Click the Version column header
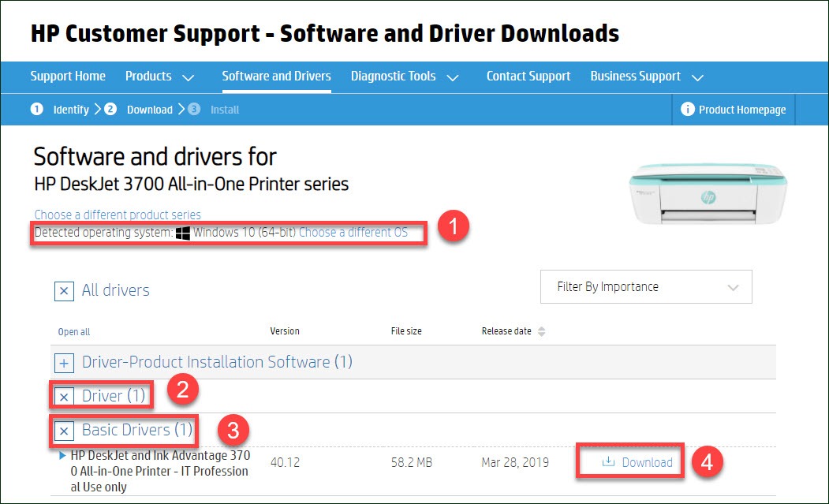 (x=285, y=331)
